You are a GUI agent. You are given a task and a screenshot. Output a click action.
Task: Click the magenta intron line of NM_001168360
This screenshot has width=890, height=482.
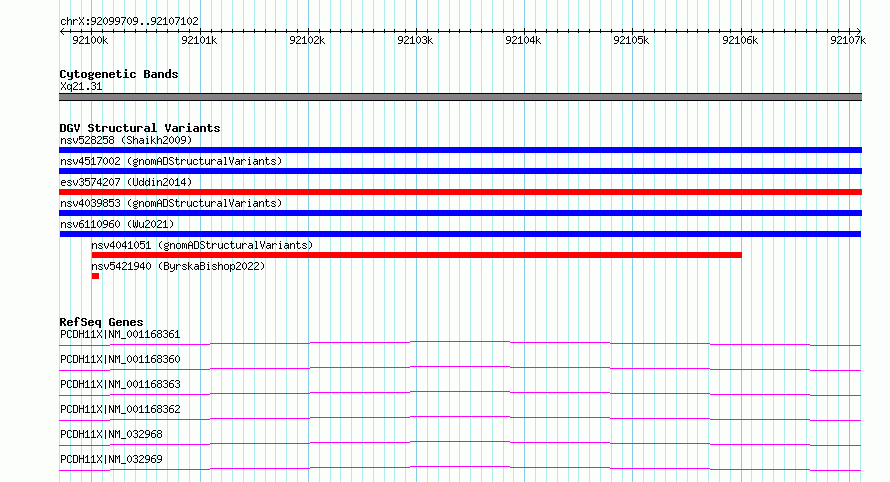click(460, 368)
